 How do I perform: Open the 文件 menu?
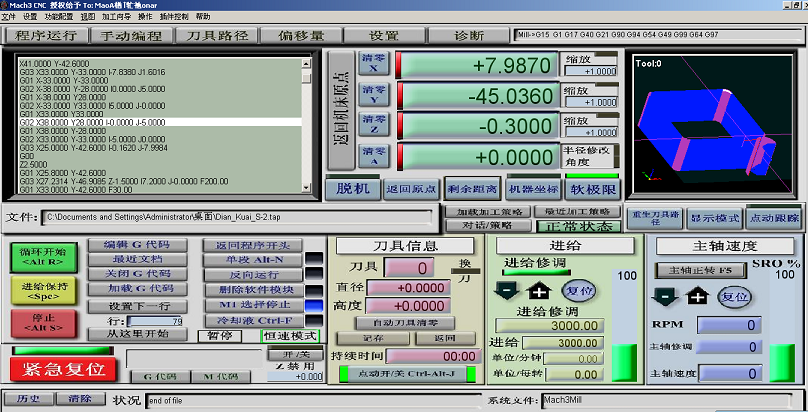[9, 16]
